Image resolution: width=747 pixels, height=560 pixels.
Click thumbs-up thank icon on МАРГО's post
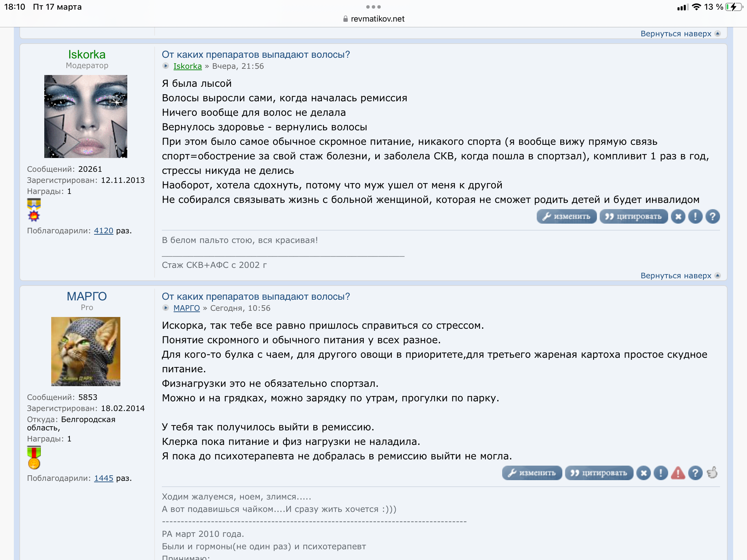pos(712,472)
